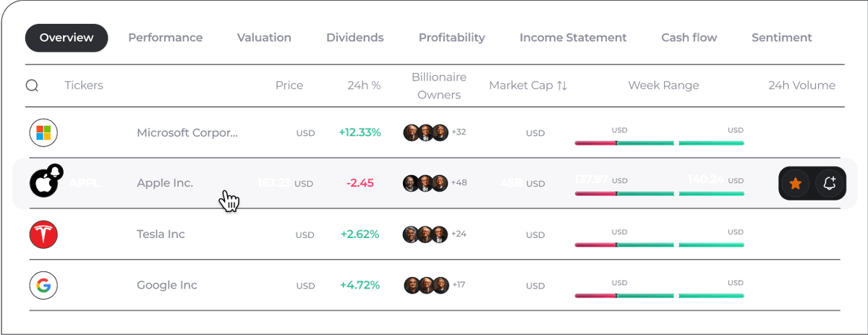This screenshot has width=868, height=335.
Task: Click the Apple week range slider bar
Action: 659,194
